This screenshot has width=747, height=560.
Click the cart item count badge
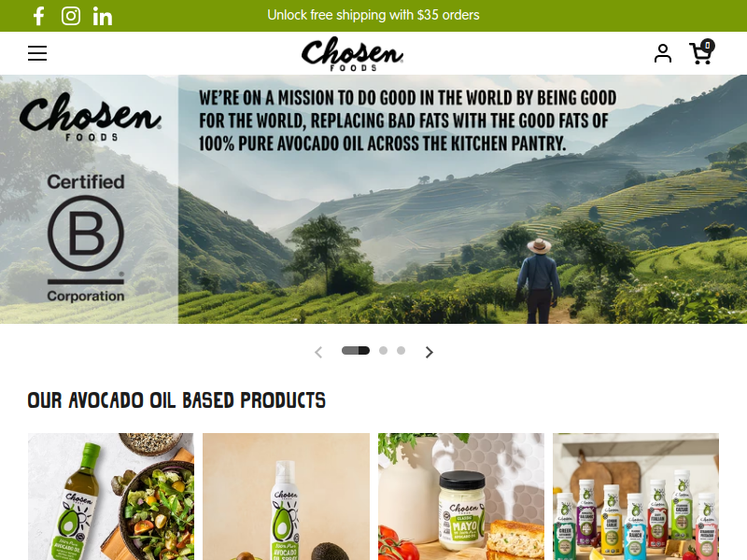708,45
